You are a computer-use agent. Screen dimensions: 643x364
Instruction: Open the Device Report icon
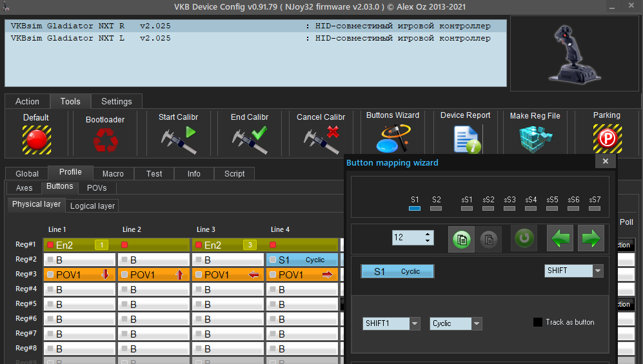coord(467,139)
